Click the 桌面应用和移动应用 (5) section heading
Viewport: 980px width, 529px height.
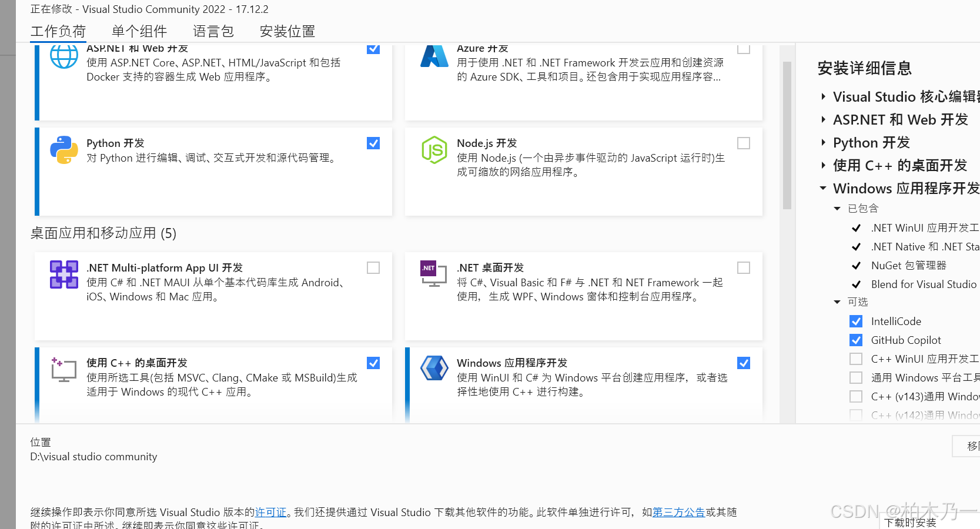pyautogui.click(x=103, y=233)
